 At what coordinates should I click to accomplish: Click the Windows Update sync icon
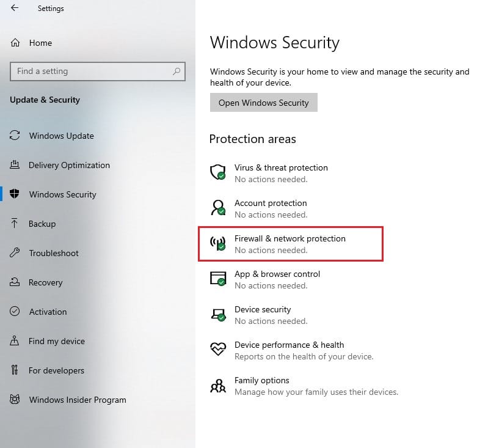[15, 136]
